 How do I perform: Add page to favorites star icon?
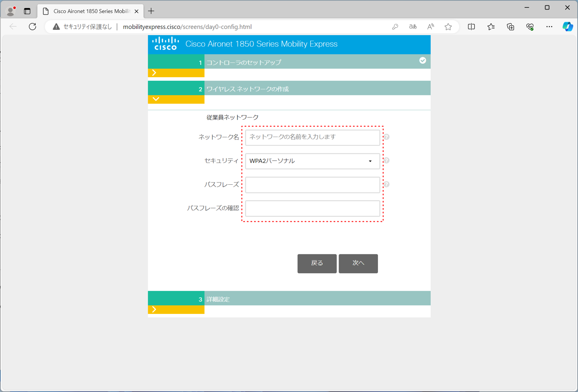click(x=448, y=27)
